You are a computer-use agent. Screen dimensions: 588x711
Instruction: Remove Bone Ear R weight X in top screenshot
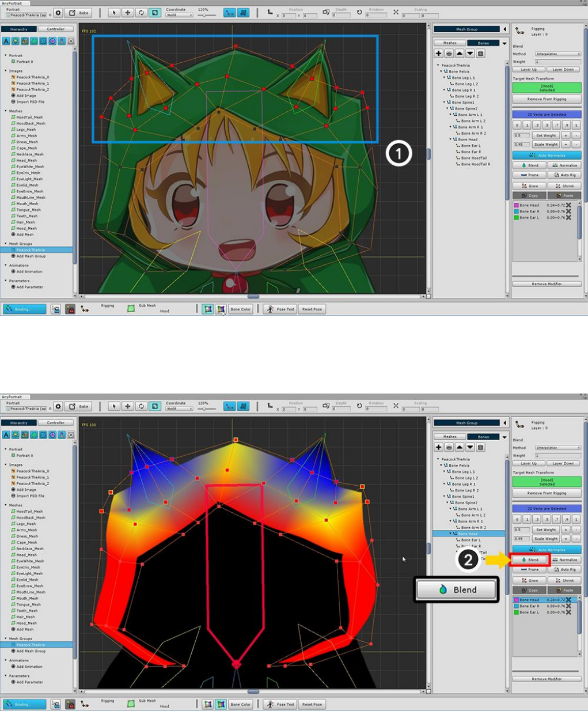coord(568,211)
